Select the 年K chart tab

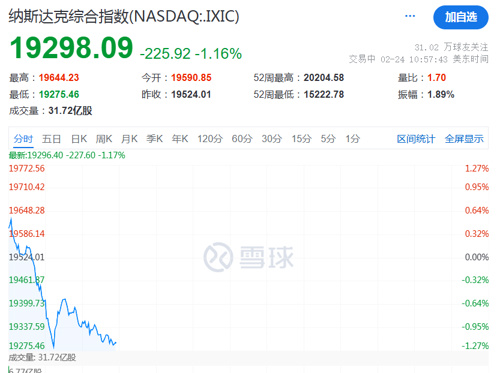point(180,139)
